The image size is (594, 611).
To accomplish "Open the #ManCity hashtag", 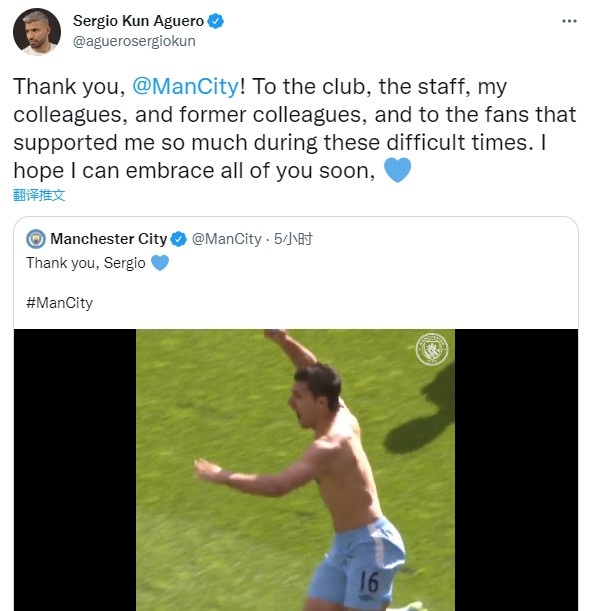I will point(59,303).
